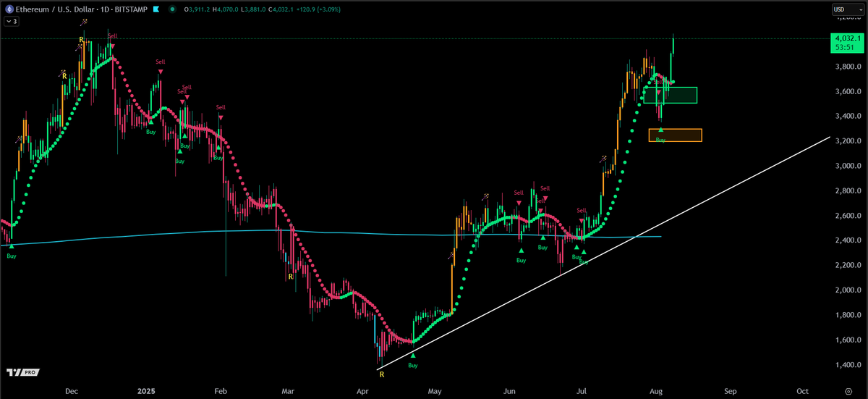Click the 53:51 bar countdown timer
The width and height of the screenshot is (868, 399).
point(846,48)
